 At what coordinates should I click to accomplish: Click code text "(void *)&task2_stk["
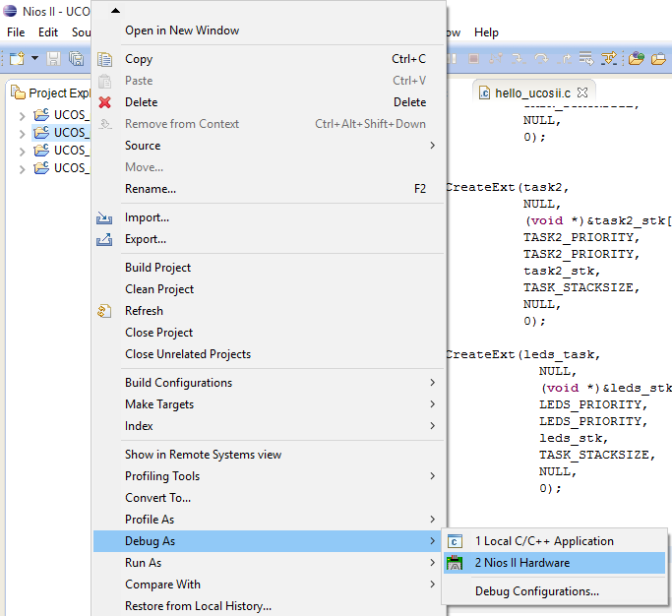click(598, 220)
